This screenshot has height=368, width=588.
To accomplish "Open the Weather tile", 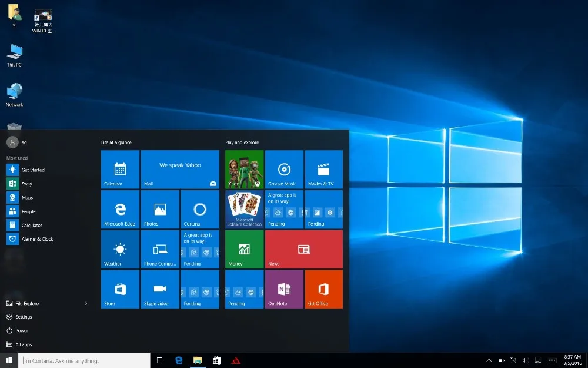I will point(120,249).
